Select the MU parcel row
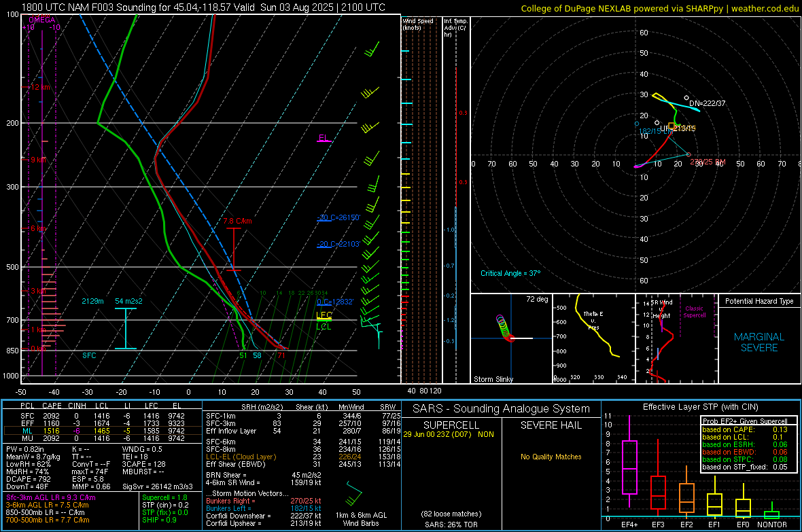 (x=101, y=438)
